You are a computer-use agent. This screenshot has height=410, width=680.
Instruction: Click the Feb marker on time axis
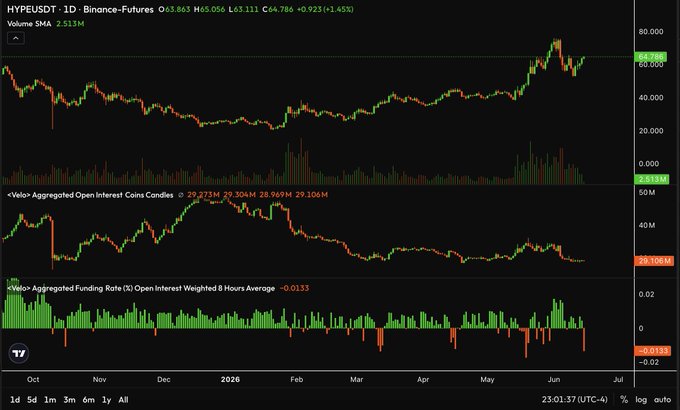click(x=297, y=379)
